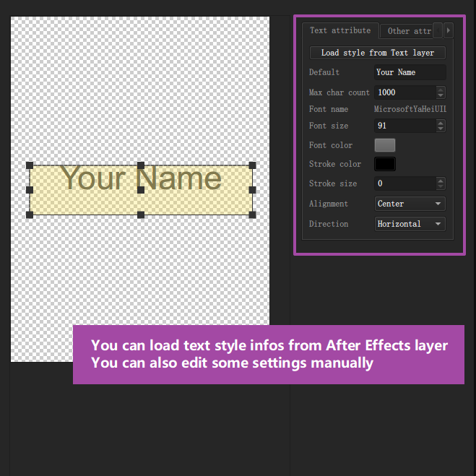The width and height of the screenshot is (476, 476).
Task: Click bottom-right handle of text box
Action: (x=252, y=215)
